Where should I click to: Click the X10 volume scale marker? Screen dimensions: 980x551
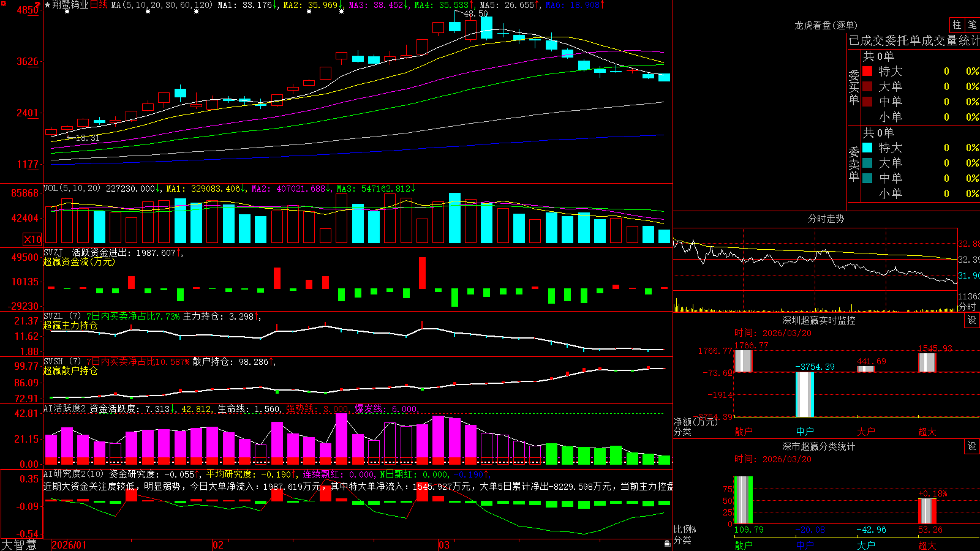(x=32, y=239)
